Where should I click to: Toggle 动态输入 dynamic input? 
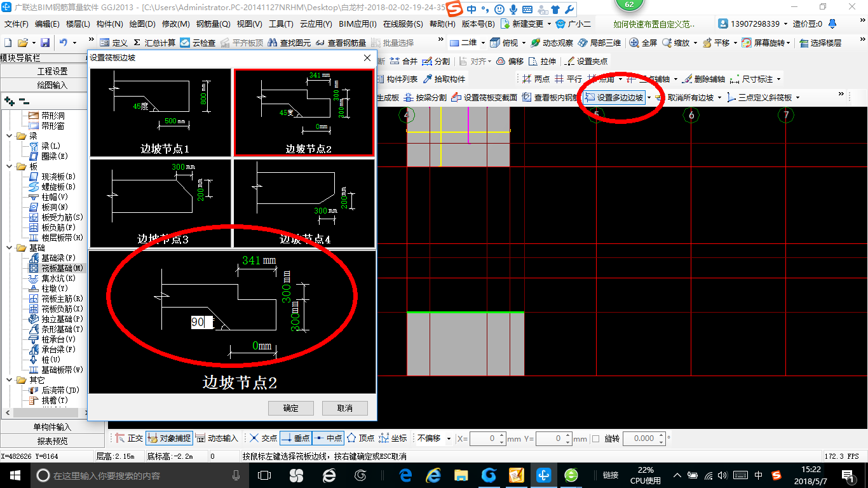coord(216,438)
